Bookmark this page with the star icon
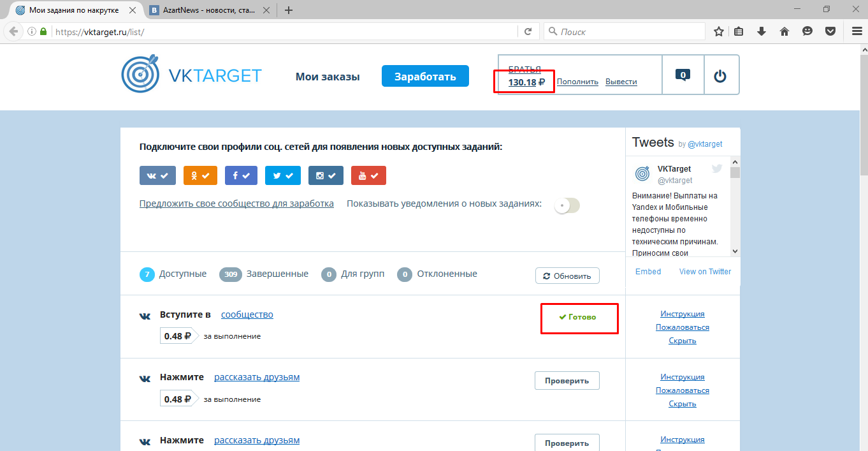868x451 pixels. [x=718, y=31]
